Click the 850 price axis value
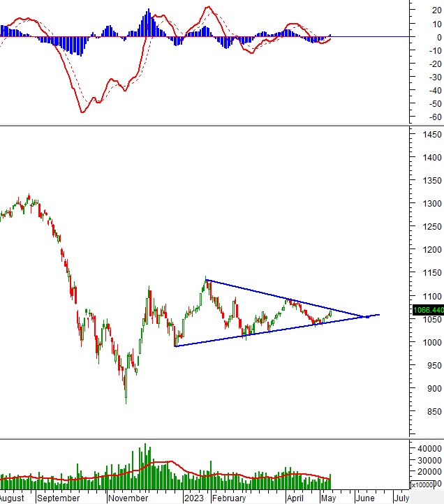 click(434, 411)
